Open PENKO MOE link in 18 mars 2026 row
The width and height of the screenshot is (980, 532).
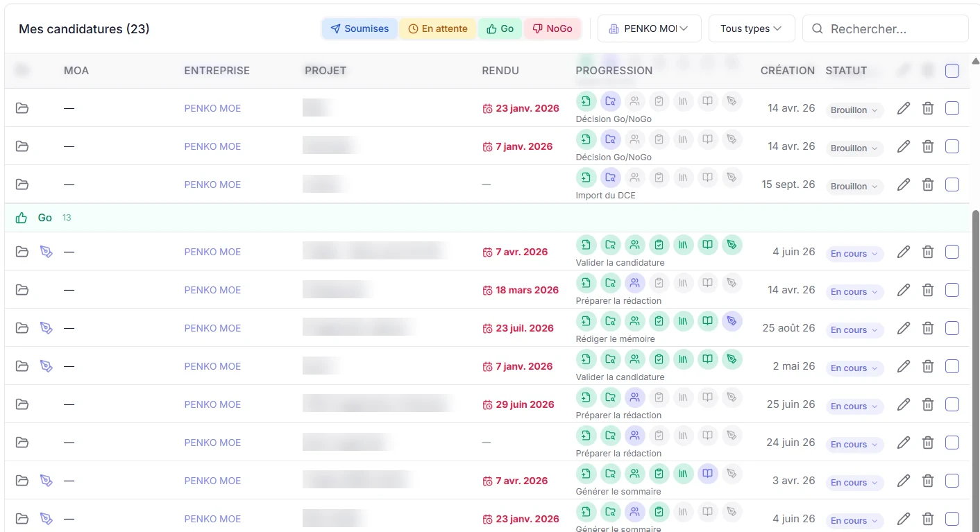[212, 290]
